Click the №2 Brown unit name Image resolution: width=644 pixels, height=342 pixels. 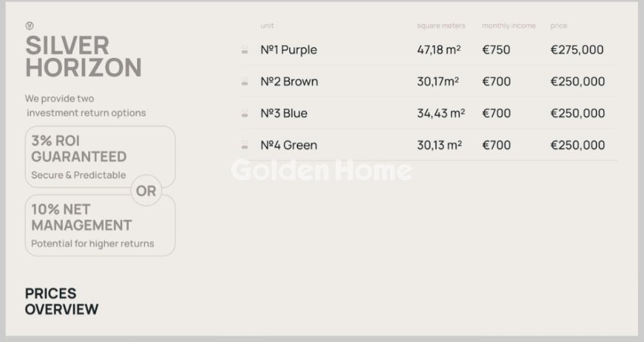coord(289,82)
